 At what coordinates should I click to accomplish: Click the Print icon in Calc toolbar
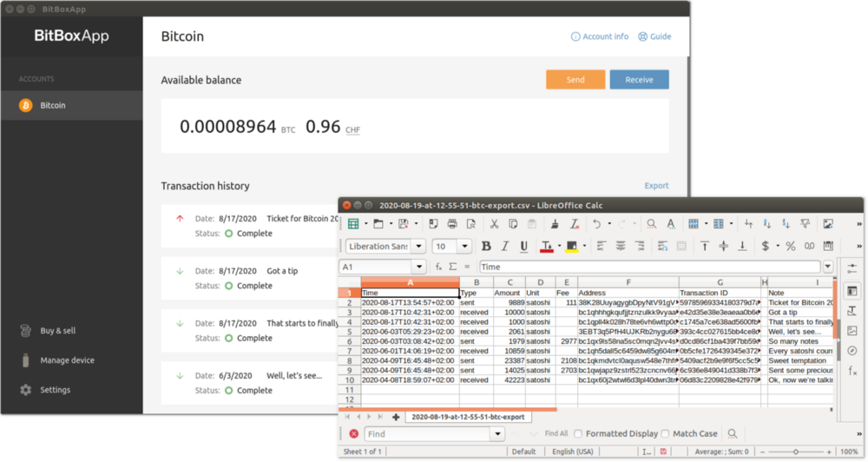[452, 224]
